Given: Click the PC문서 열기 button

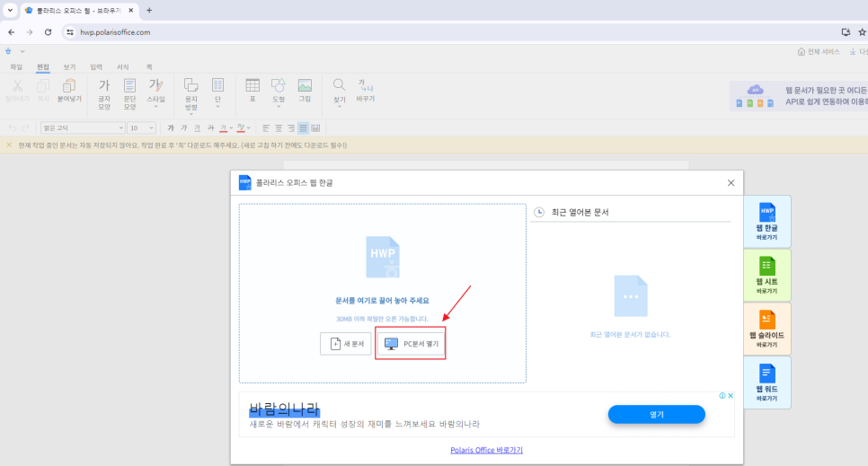Looking at the screenshot, I should (411, 344).
